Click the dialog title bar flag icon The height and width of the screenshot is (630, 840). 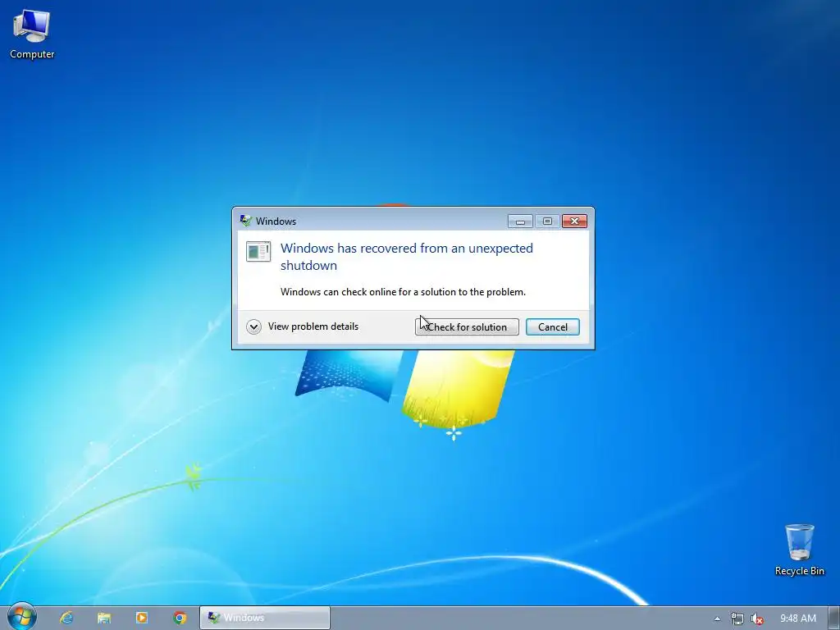[246, 221]
